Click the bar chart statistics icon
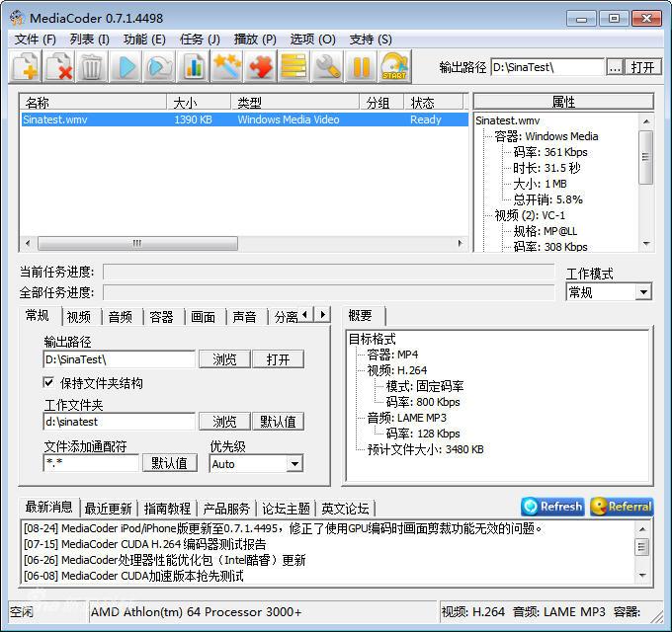 [x=194, y=66]
